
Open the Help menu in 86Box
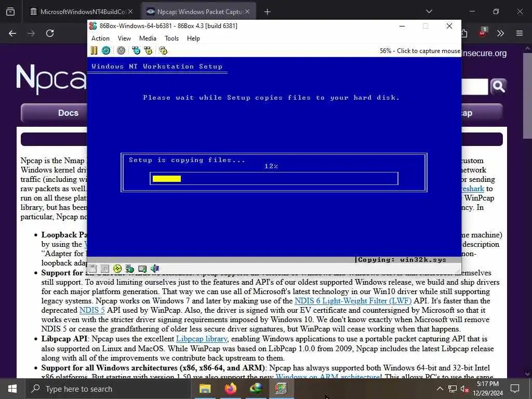pyautogui.click(x=193, y=38)
